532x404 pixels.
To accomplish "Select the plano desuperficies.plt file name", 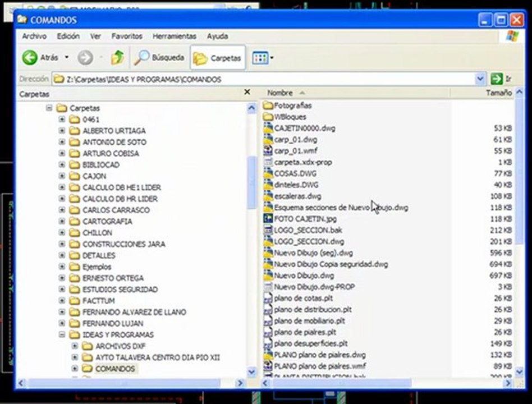I will (311, 343).
